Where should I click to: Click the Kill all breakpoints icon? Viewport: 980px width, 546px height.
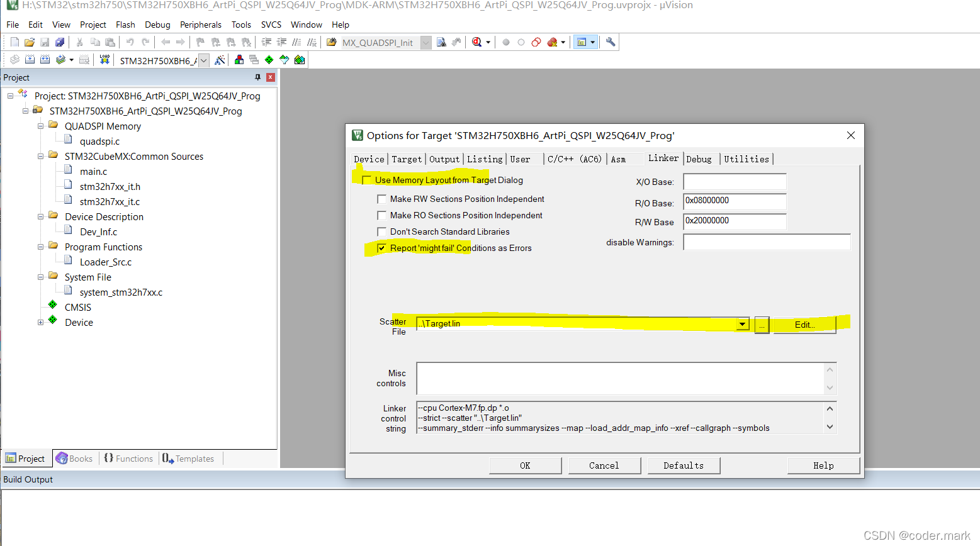(x=552, y=42)
